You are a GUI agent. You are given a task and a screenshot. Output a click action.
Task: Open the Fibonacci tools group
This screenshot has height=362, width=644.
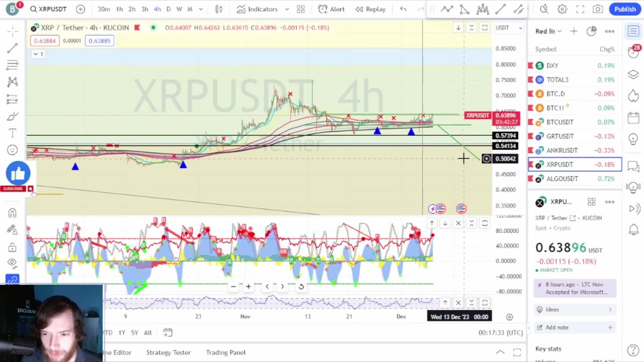click(x=13, y=65)
